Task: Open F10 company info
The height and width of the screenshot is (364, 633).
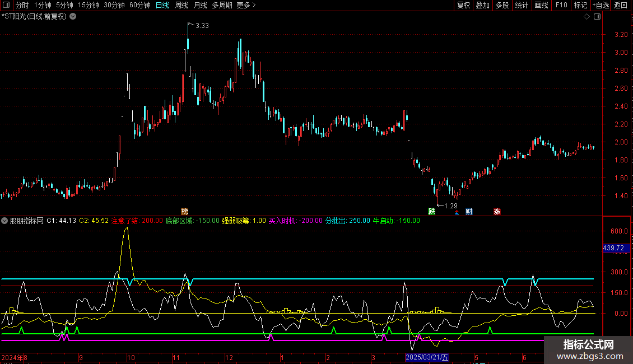Action: click(x=561, y=5)
